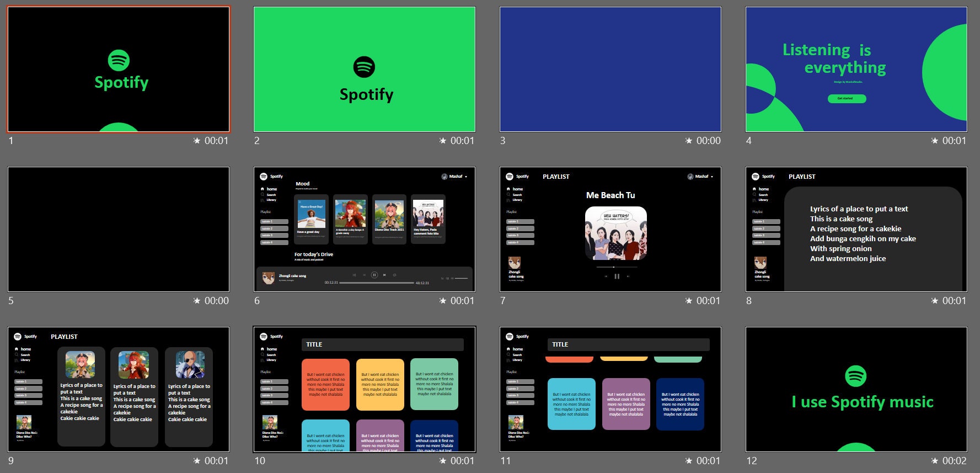Click slide number label 11
This screenshot has height=473, width=980.
coord(506,461)
